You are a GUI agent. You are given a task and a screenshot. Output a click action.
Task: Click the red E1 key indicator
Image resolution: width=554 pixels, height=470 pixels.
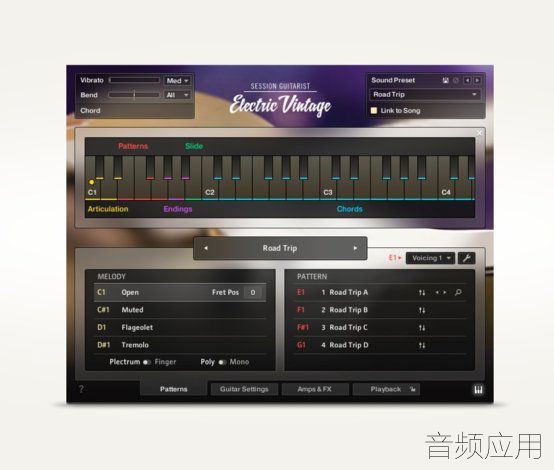395,258
